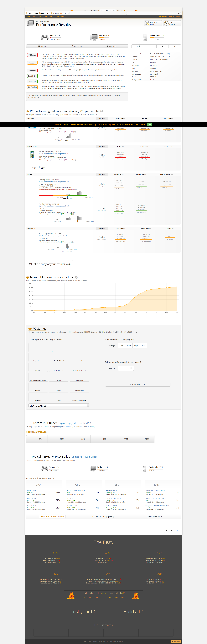Viewport: 207px width, 644px height.
Task: Open the Compare 1,490 builds link
Action: click(84, 457)
